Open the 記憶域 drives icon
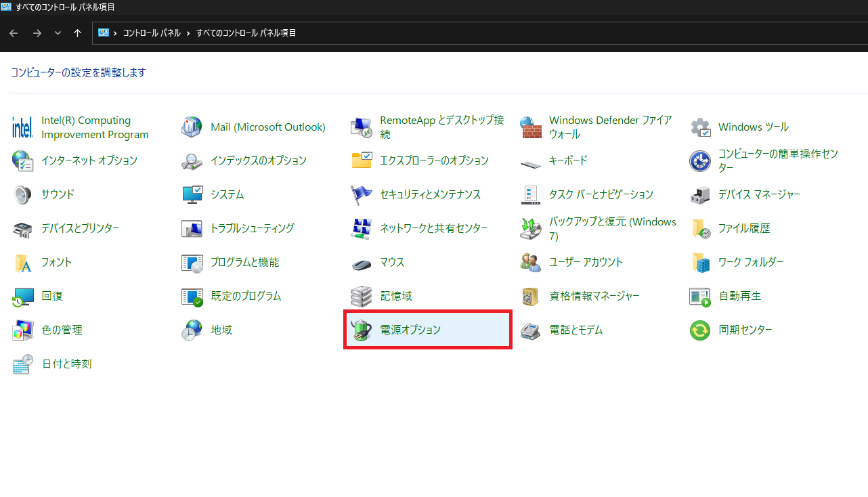 (x=362, y=297)
